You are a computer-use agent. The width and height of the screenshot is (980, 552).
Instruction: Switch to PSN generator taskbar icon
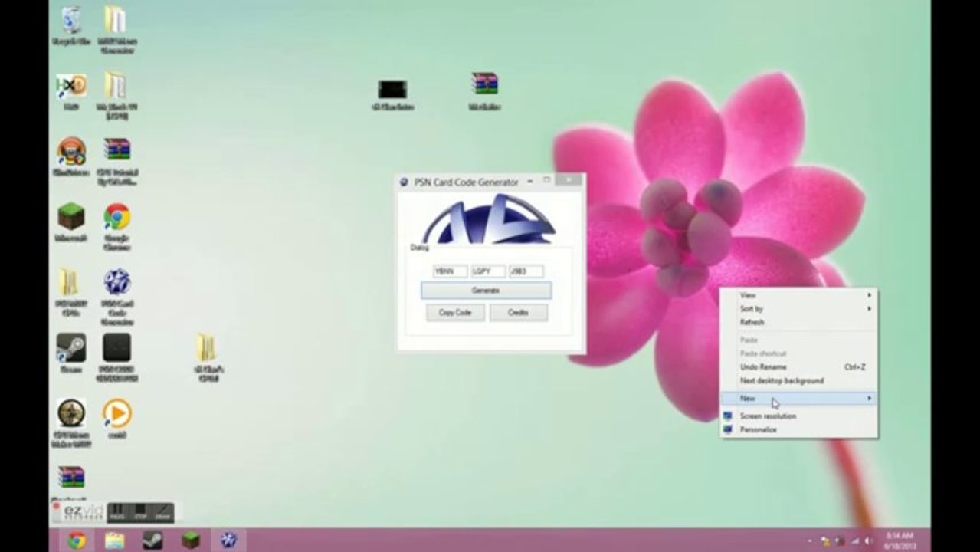(228, 540)
